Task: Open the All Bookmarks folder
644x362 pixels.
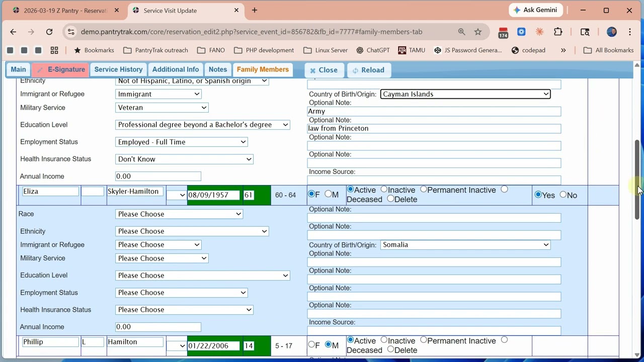Action: click(608, 50)
